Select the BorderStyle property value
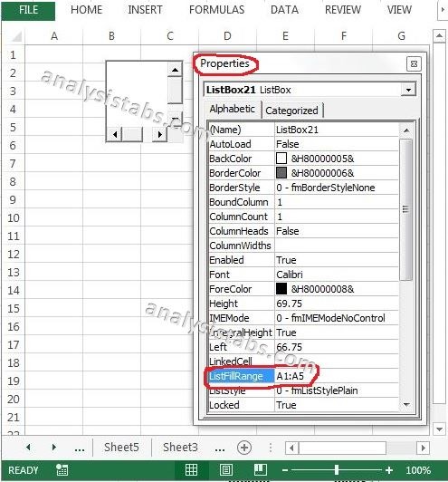This screenshot has height=482, width=448. (337, 188)
